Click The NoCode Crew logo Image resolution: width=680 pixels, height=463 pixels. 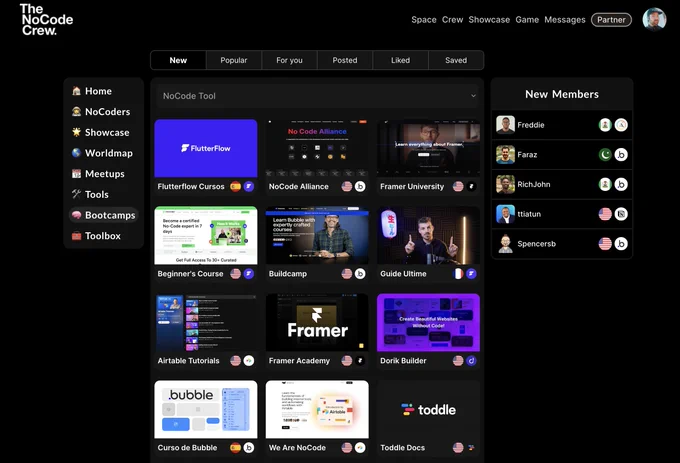(x=46, y=20)
